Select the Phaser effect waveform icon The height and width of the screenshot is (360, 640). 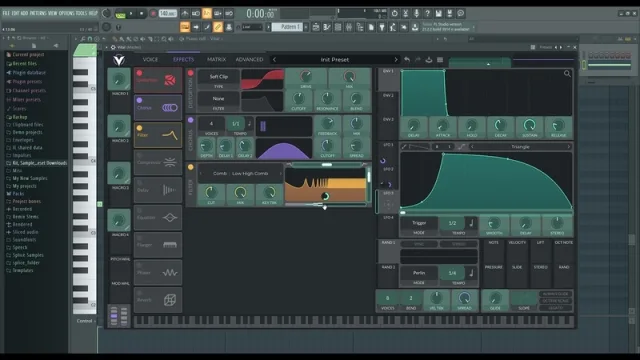(x=170, y=273)
